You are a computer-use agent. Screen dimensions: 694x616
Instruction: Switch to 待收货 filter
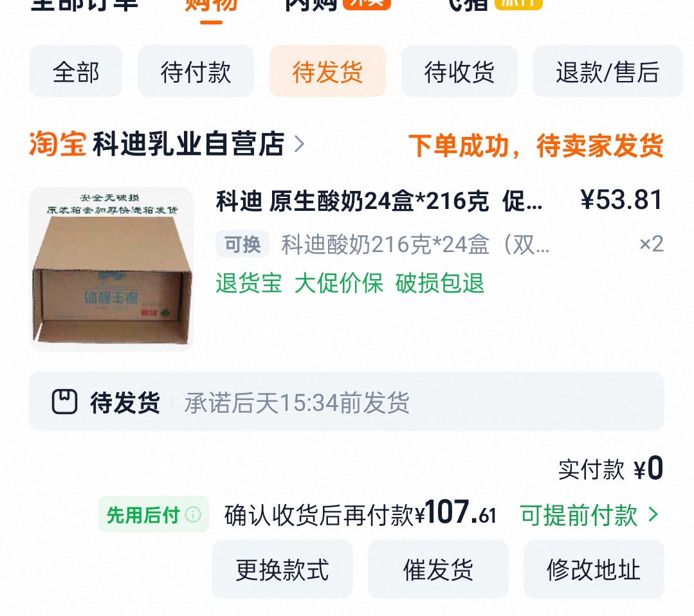pyautogui.click(x=459, y=71)
